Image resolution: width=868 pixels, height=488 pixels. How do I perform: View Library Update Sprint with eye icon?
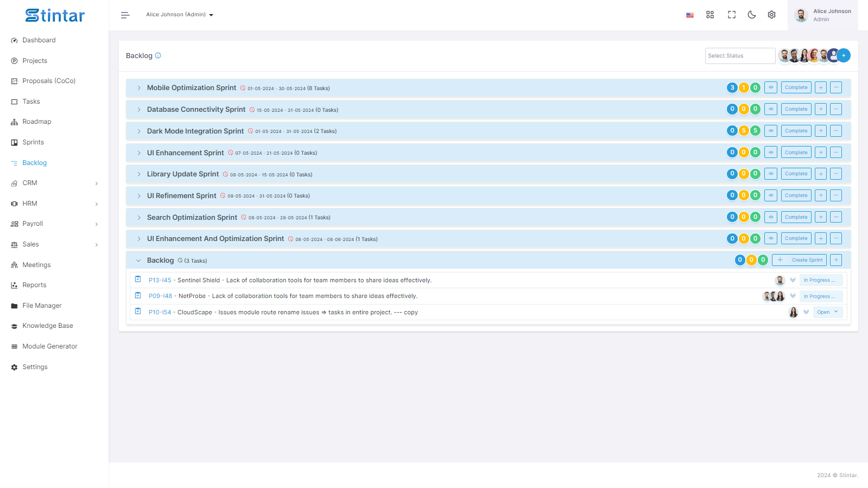(771, 174)
